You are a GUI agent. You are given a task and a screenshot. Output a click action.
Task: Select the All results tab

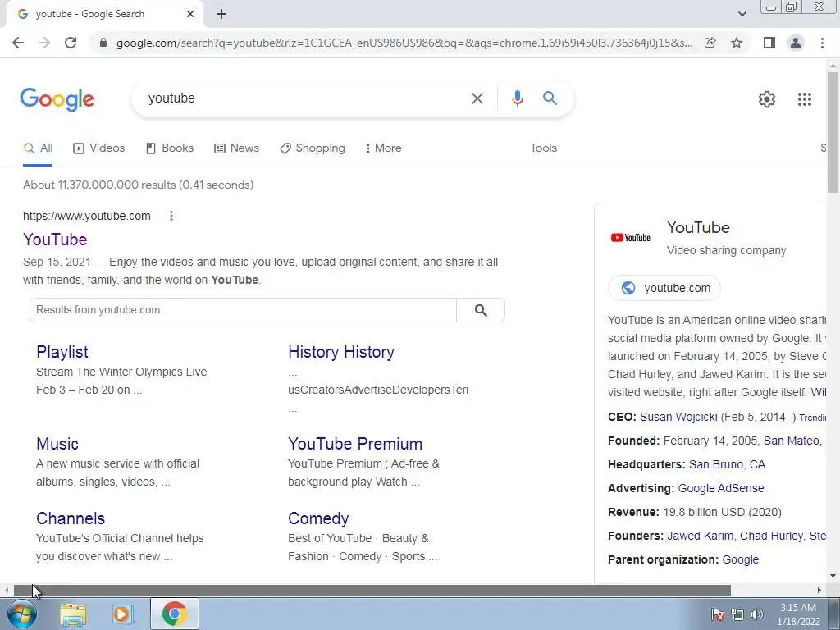tap(38, 148)
